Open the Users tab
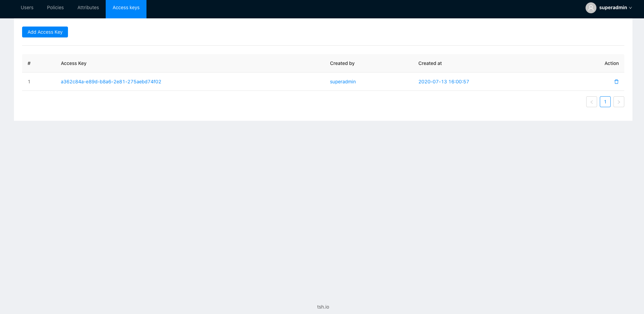This screenshot has height=314, width=644. [x=27, y=7]
